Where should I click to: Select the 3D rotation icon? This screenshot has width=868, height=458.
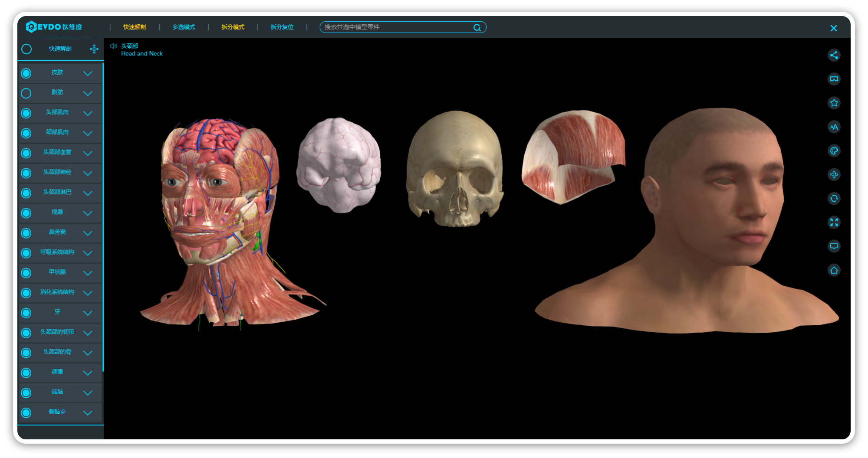tap(834, 174)
